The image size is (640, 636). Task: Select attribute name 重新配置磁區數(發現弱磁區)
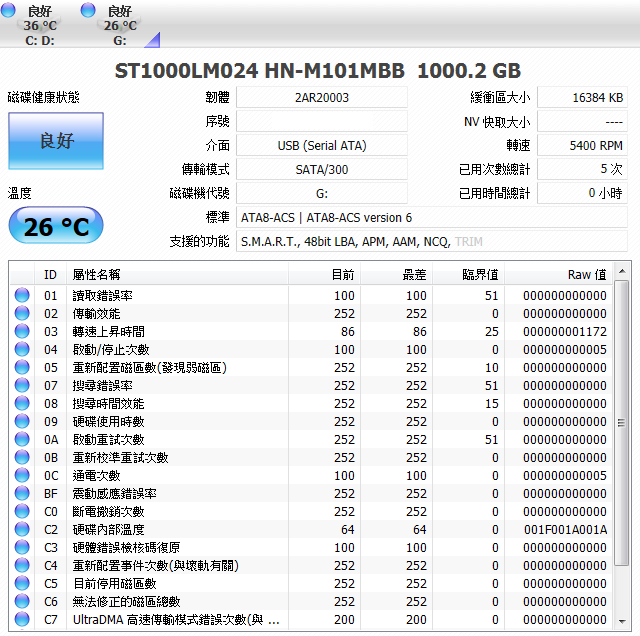coord(150,367)
